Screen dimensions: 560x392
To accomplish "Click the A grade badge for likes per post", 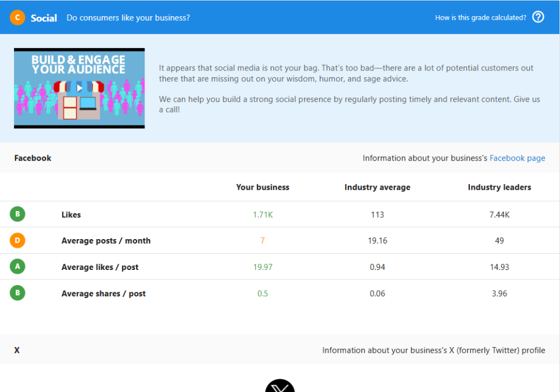I will (17, 267).
